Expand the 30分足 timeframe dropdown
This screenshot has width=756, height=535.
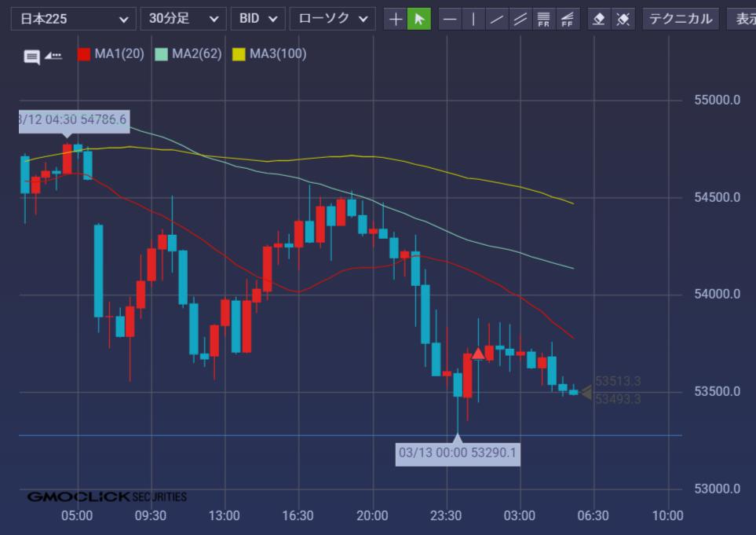click(183, 19)
